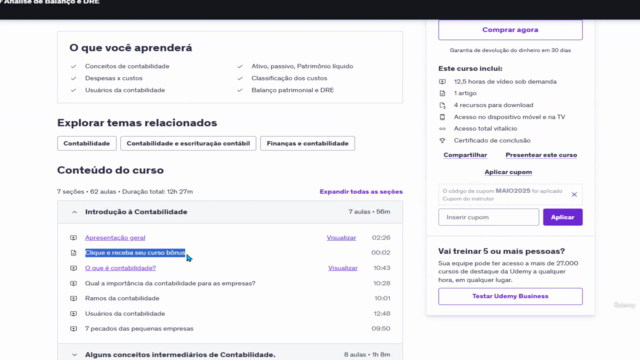The height and width of the screenshot is (360, 640).
Task: Click infinity icon next to Acesso total vitalício
Action: pyautogui.click(x=442, y=129)
